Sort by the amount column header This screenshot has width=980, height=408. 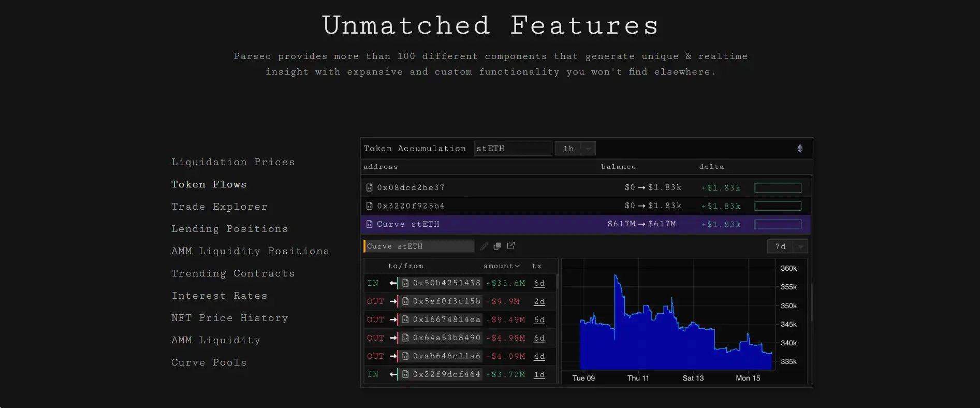[x=501, y=266]
